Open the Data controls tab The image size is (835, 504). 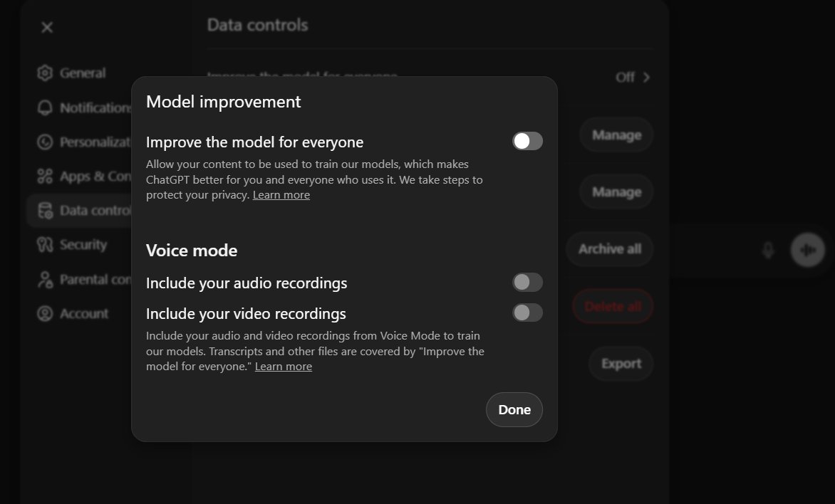point(80,211)
